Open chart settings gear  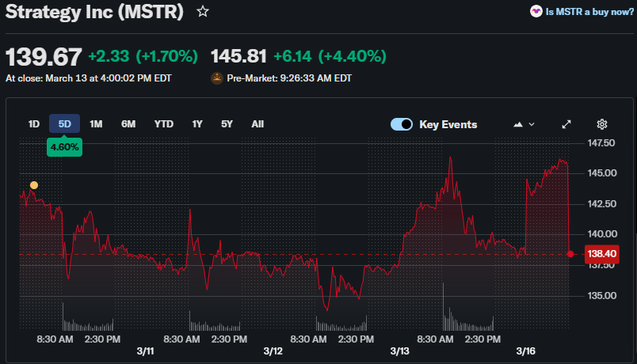click(x=602, y=124)
